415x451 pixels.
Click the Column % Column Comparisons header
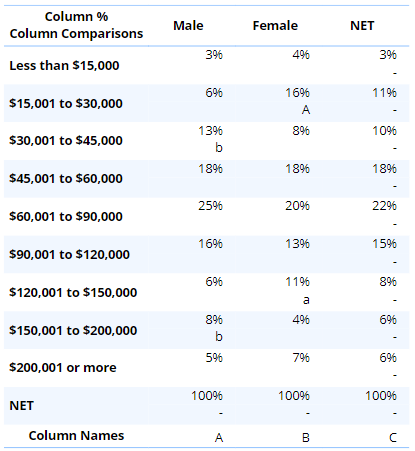(76, 25)
